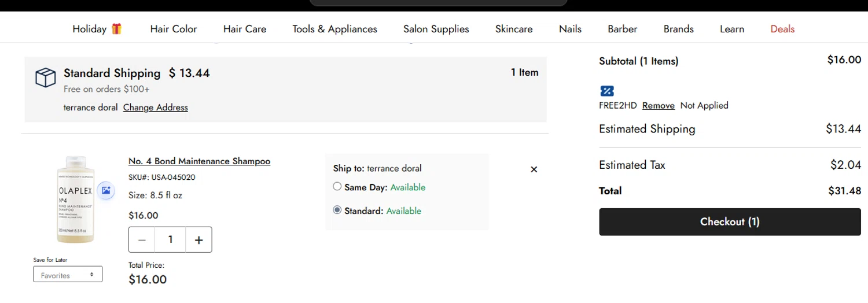Open the Deals menu item
Screen dimensions: 868x303
point(782,29)
